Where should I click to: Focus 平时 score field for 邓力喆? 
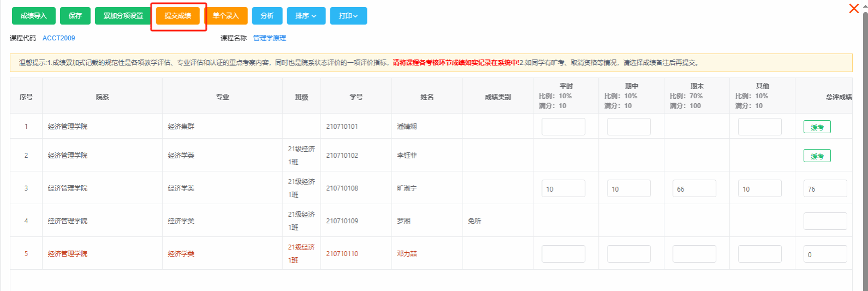[x=563, y=254]
